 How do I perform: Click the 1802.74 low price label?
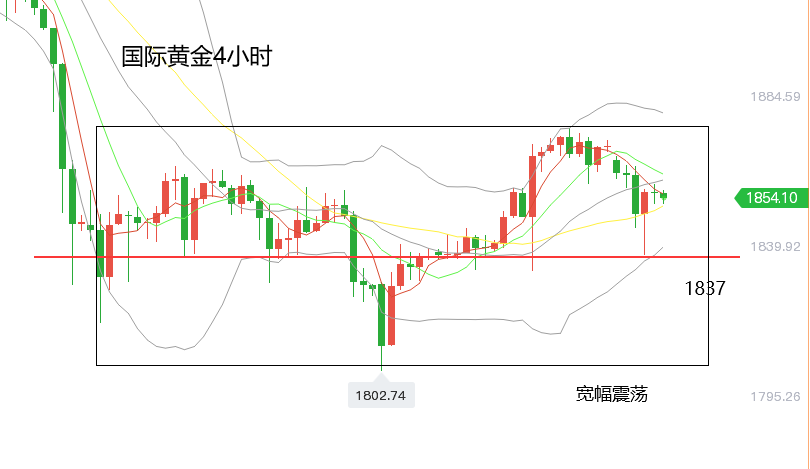(381, 396)
